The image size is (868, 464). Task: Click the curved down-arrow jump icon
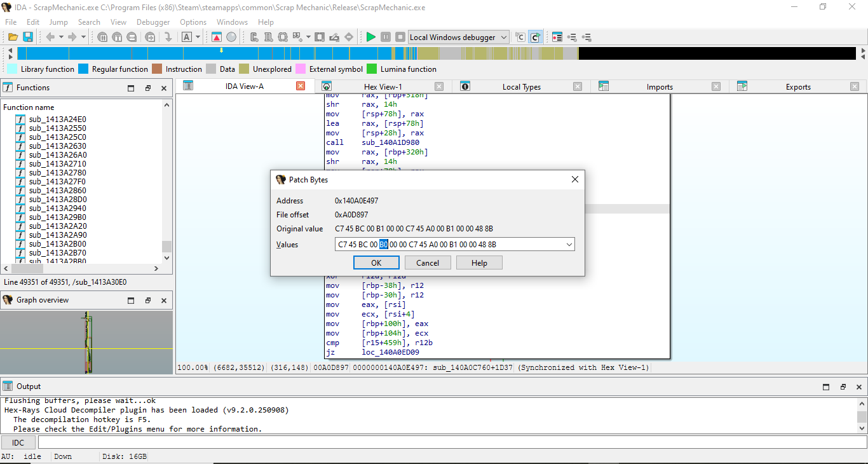click(168, 37)
